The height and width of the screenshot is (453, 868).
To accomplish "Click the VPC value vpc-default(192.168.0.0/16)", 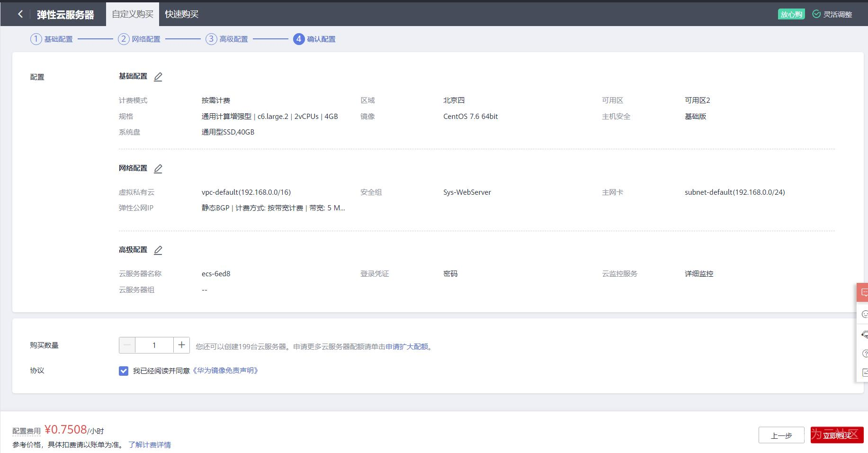I will click(246, 192).
